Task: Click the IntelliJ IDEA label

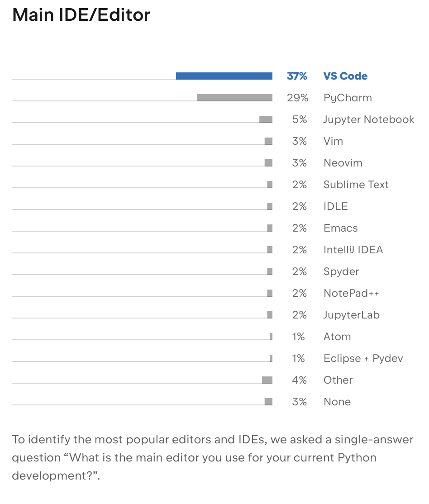Action: pos(353,250)
